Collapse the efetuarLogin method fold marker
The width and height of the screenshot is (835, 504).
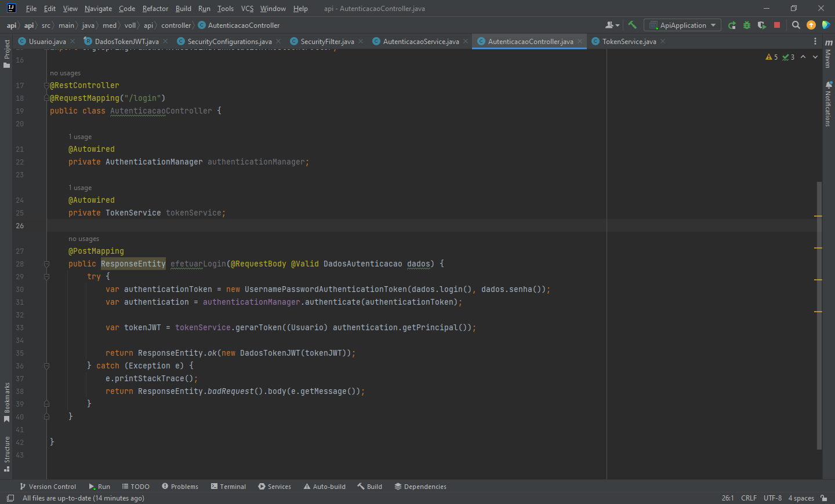tap(46, 264)
